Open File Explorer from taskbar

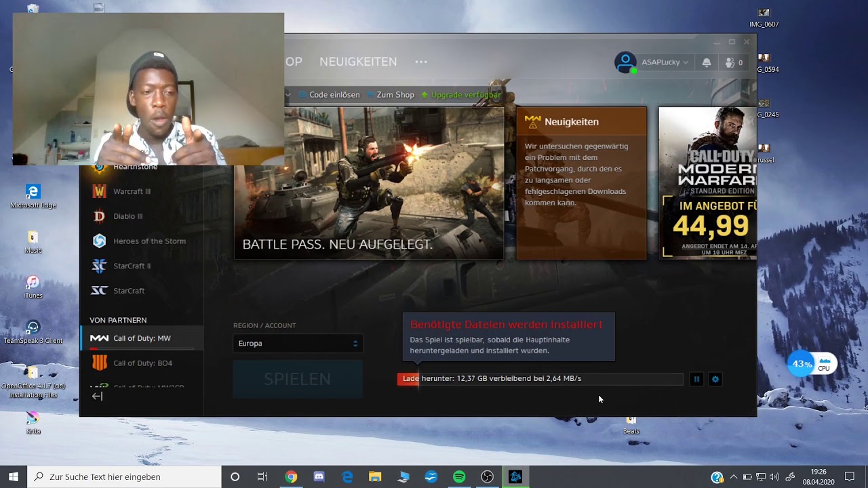click(x=375, y=477)
